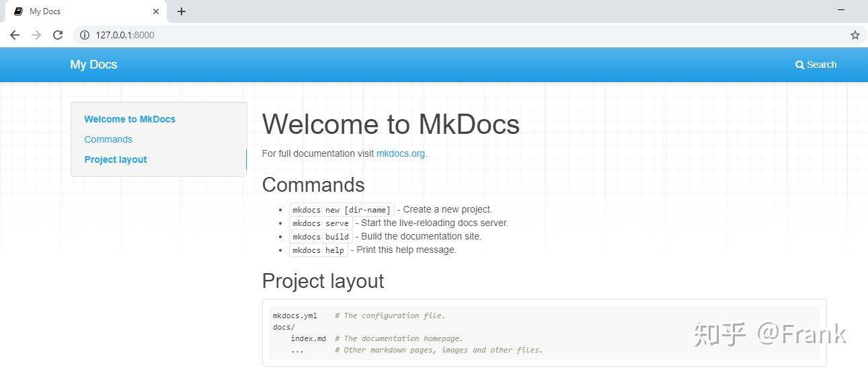The height and width of the screenshot is (368, 868).
Task: Click the book favicon on the My Docs tab
Action: 18,11
